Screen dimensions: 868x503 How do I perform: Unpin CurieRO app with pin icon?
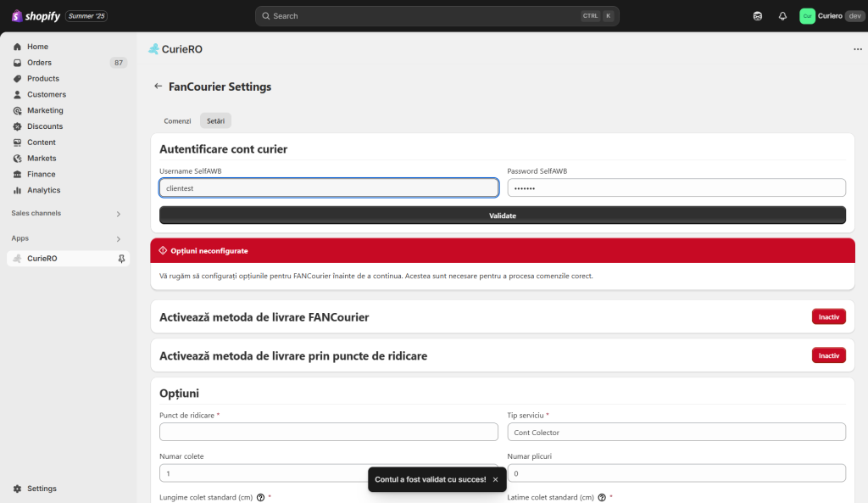coord(121,259)
